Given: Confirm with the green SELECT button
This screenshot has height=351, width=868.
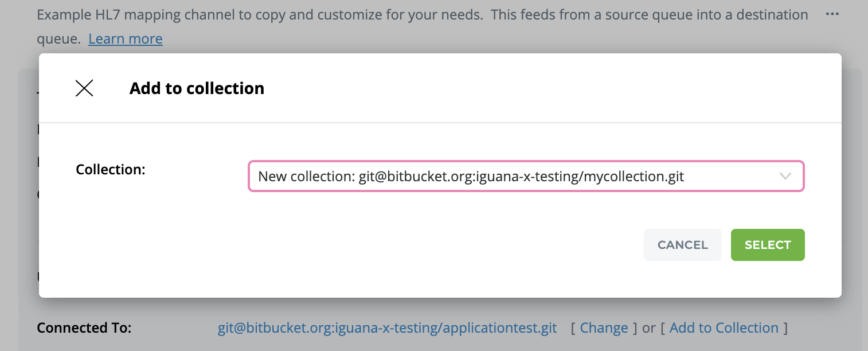Looking at the screenshot, I should coord(767,245).
